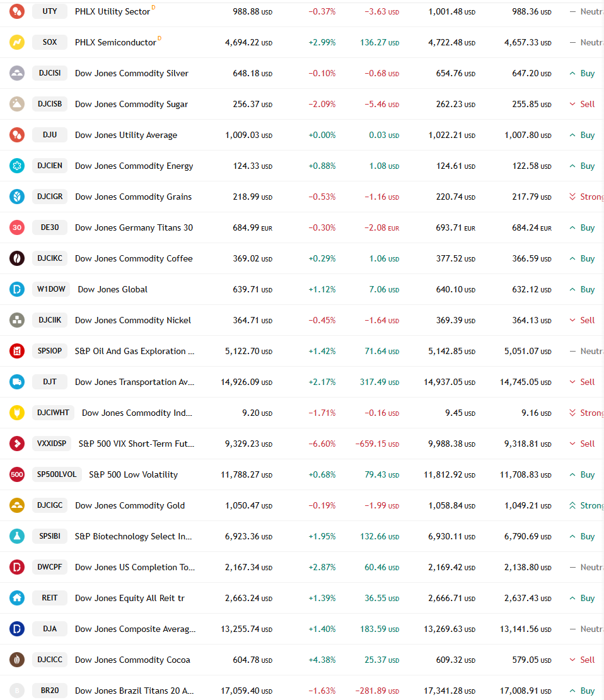Click the red DE30 index icon
The height and width of the screenshot is (700, 604).
pyautogui.click(x=17, y=227)
